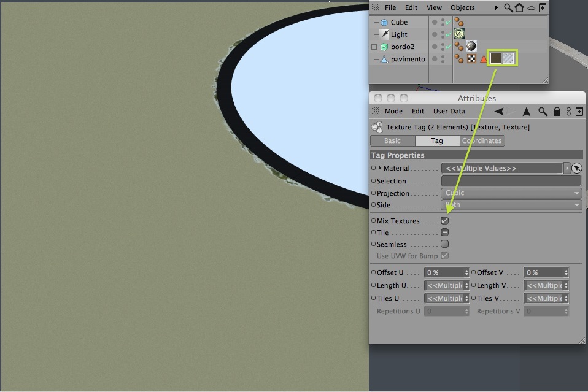
Task: Select the dark brown texture tag on pavimento
Action: tap(496, 58)
